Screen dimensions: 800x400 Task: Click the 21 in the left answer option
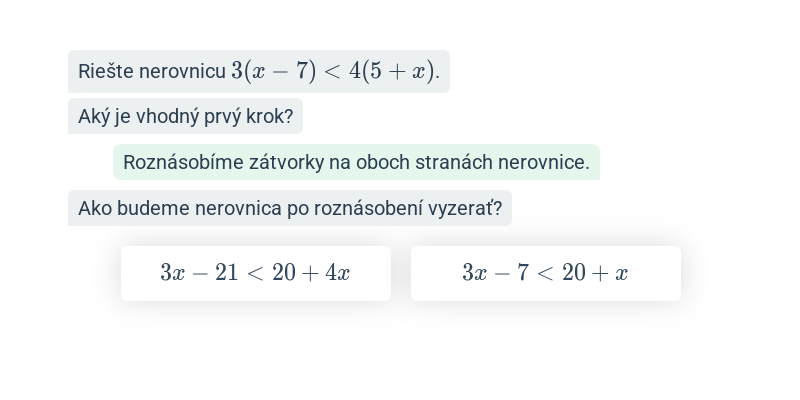tap(227, 272)
